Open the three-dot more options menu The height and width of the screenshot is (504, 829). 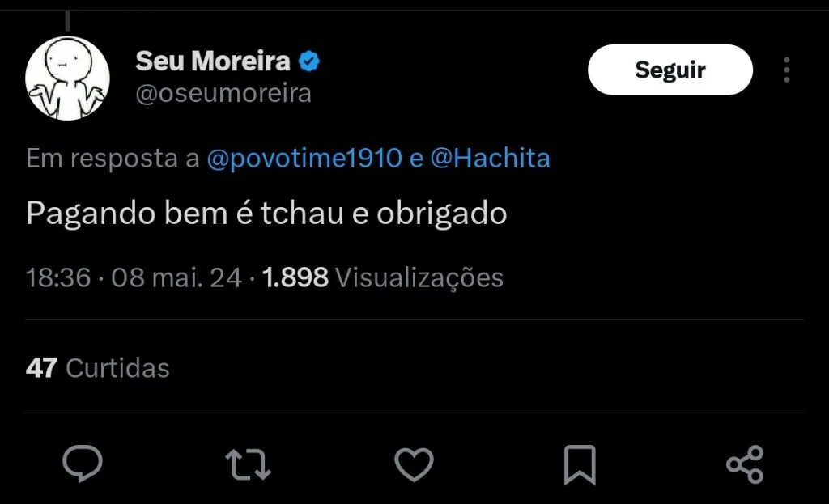click(786, 70)
